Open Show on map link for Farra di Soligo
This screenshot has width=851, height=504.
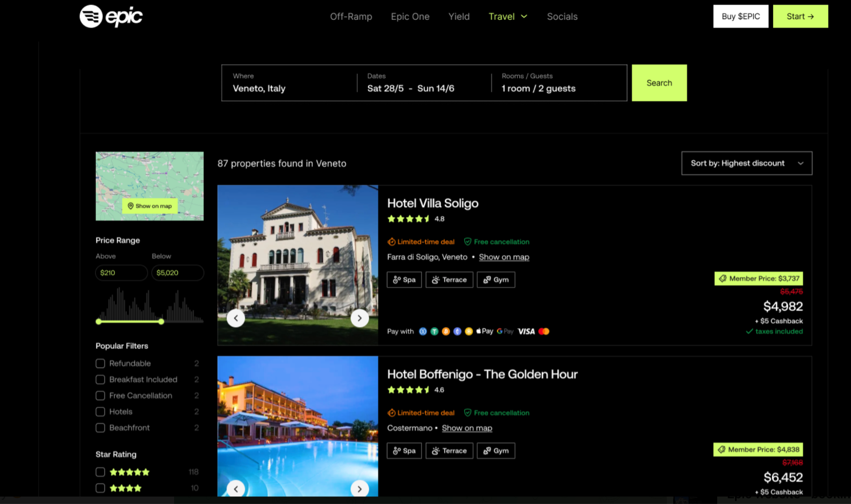(504, 257)
